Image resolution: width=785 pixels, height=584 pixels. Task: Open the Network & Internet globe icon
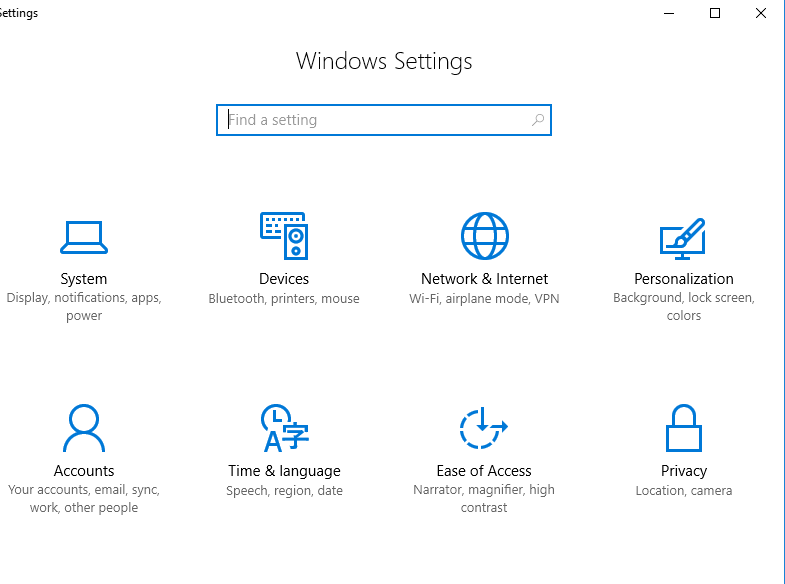485,236
